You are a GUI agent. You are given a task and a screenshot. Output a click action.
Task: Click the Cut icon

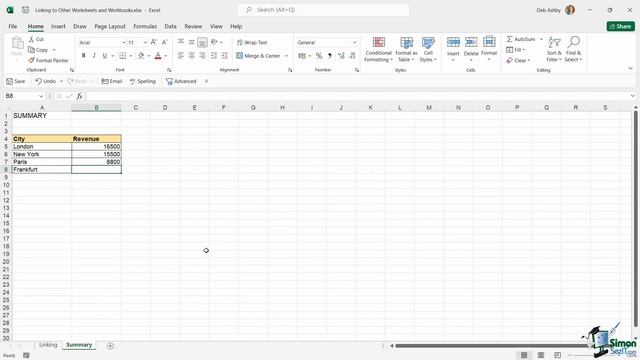(x=31, y=39)
